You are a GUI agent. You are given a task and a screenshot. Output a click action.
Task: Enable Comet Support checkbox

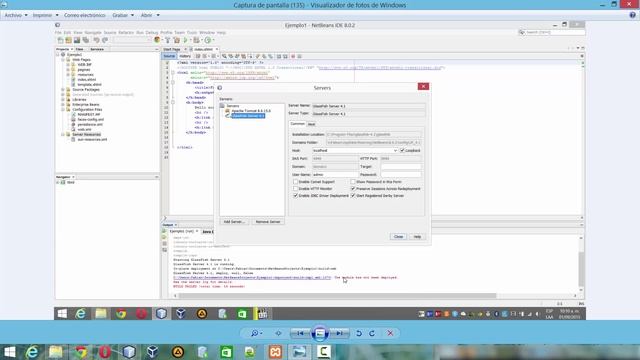coord(296,182)
